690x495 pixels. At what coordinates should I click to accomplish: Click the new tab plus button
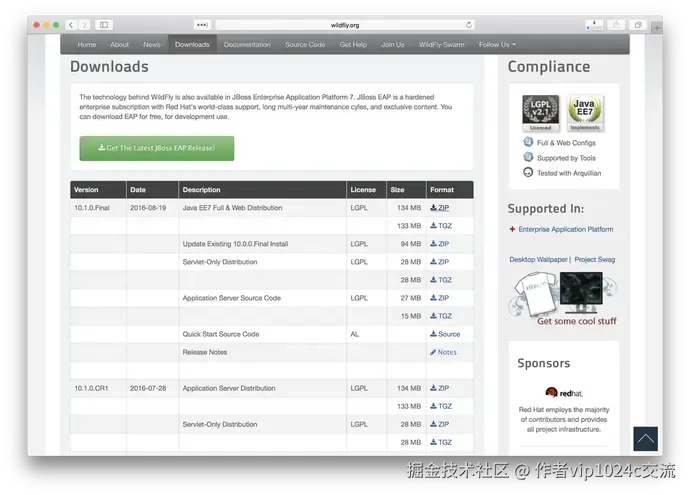(x=657, y=28)
